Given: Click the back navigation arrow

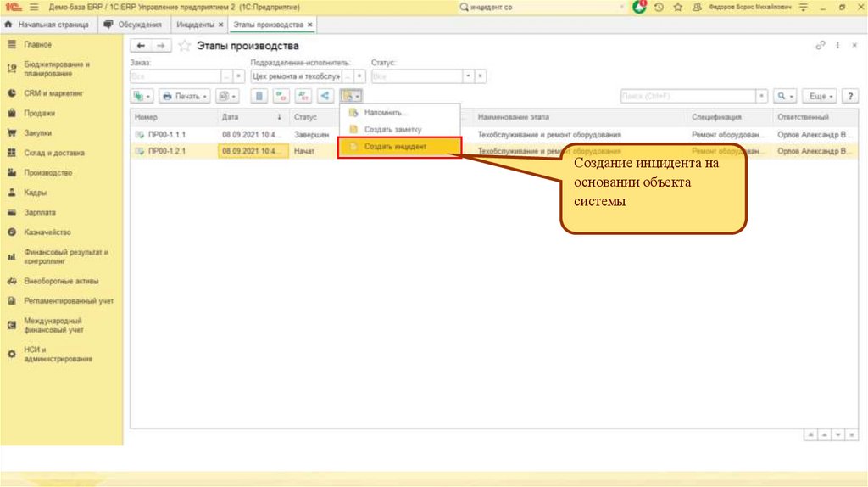Looking at the screenshot, I should [x=141, y=46].
